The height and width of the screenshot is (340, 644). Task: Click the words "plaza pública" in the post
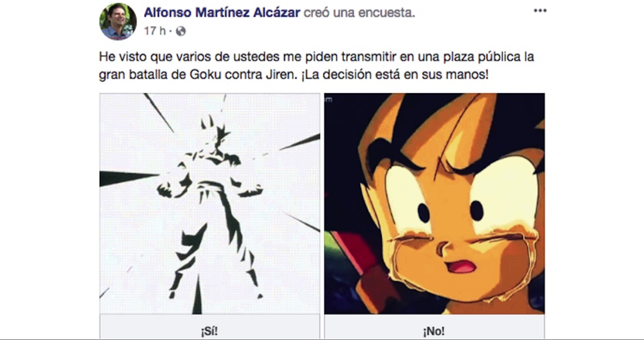[478, 57]
